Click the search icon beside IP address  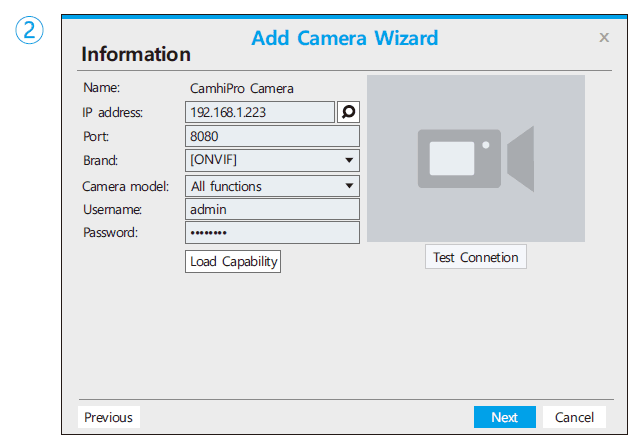(x=348, y=112)
